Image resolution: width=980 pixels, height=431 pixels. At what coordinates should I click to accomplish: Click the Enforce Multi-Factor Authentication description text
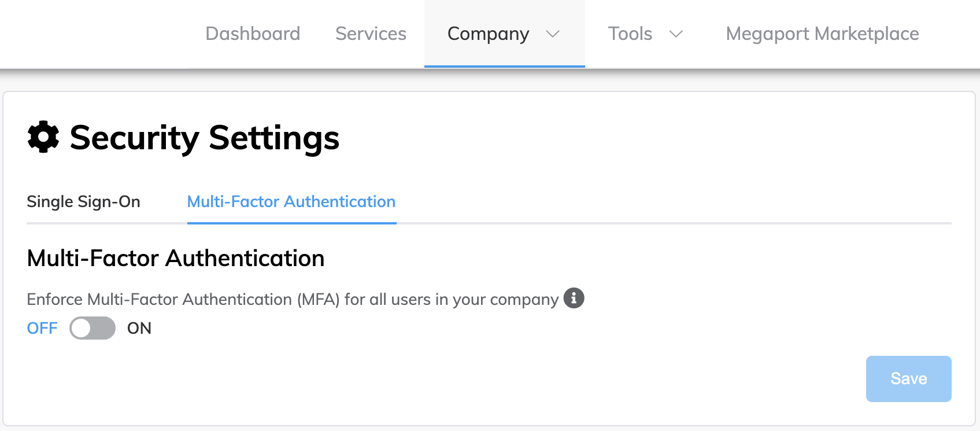(293, 300)
